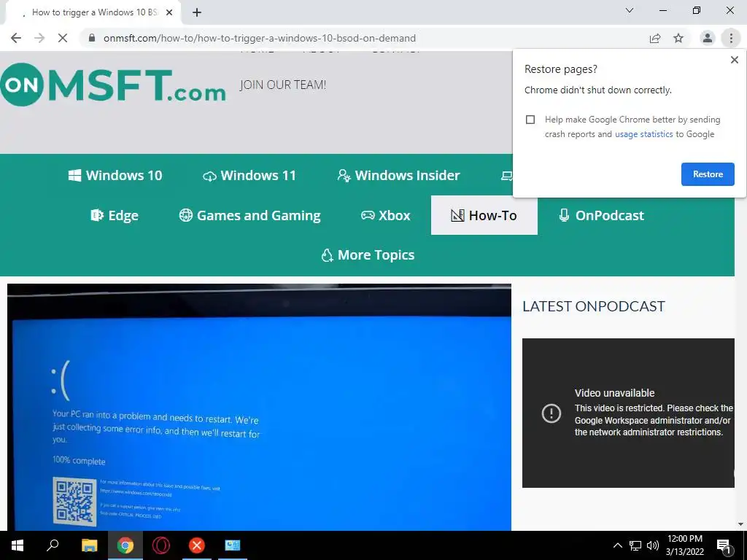Close the 'How to trigger a Windows 10' tab
The height and width of the screenshot is (560, 747).
pyautogui.click(x=169, y=13)
